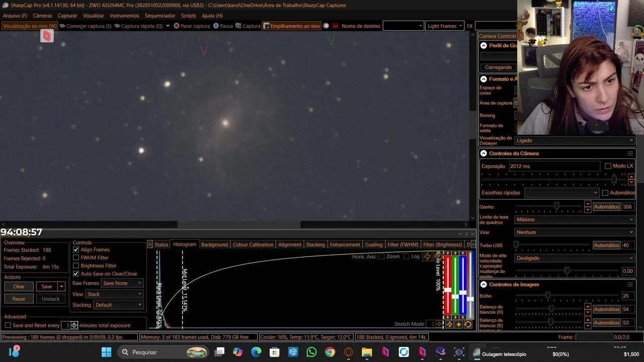Click the Save button
Viewport: 644px width, 362px height.
tap(47, 286)
